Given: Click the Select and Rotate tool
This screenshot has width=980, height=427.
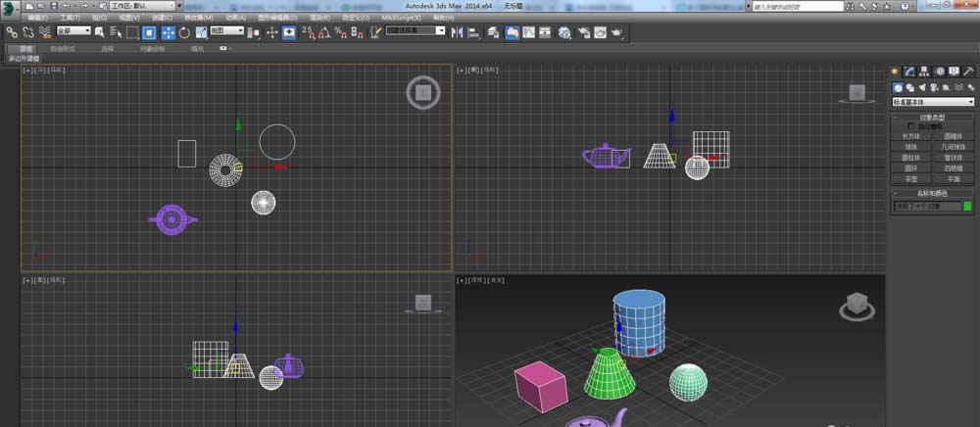Looking at the screenshot, I should [x=184, y=32].
